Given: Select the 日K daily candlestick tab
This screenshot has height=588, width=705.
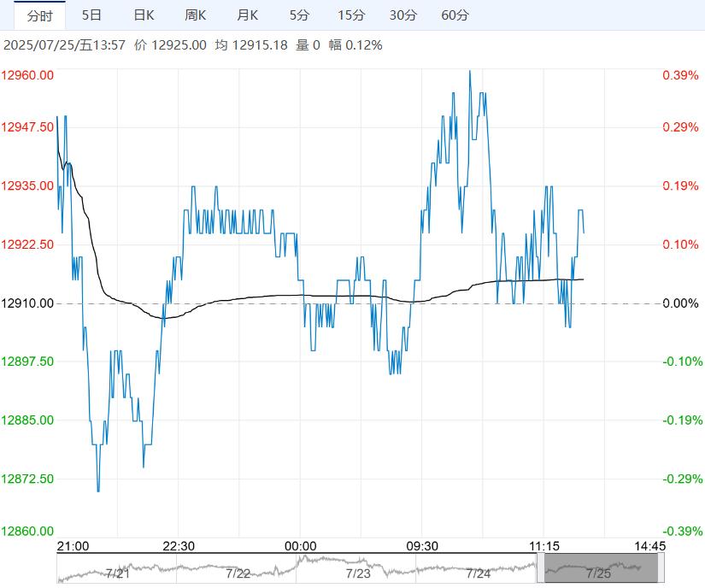Looking at the screenshot, I should (x=144, y=15).
